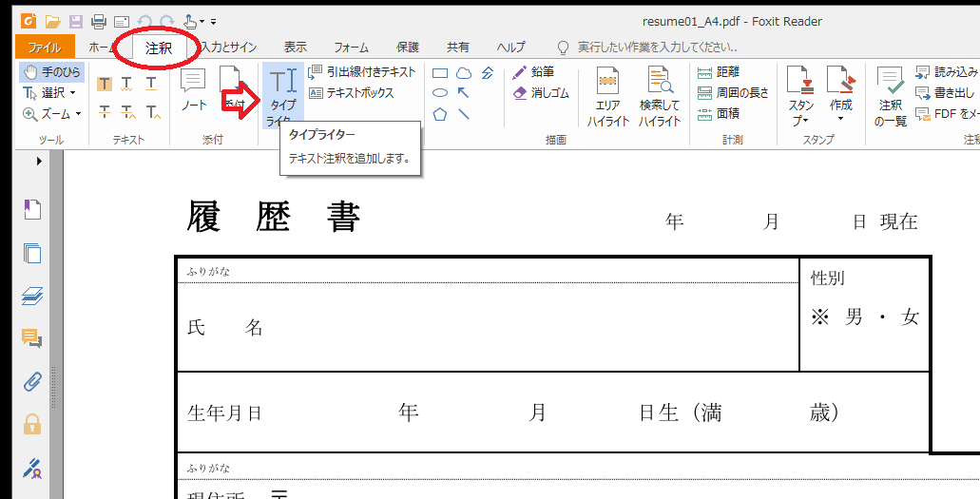Select the Squiggly underline text tool
980x499 pixels.
[x=127, y=84]
